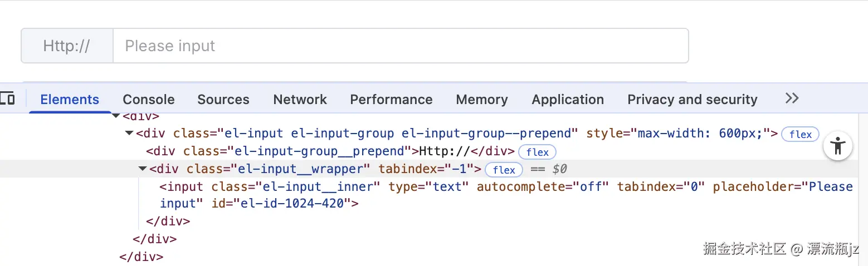The width and height of the screenshot is (868, 266).
Task: Click the accessibility person icon
Action: coord(837,146)
